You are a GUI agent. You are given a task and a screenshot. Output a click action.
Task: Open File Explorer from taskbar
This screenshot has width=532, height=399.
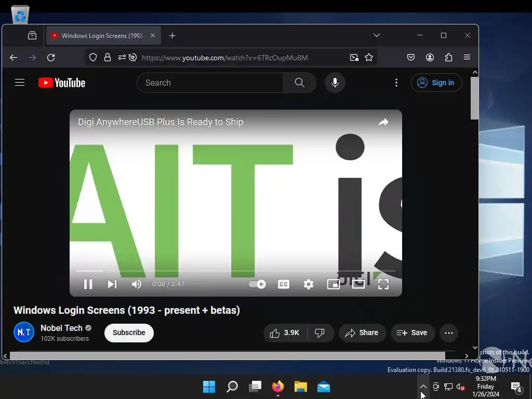pyautogui.click(x=301, y=387)
